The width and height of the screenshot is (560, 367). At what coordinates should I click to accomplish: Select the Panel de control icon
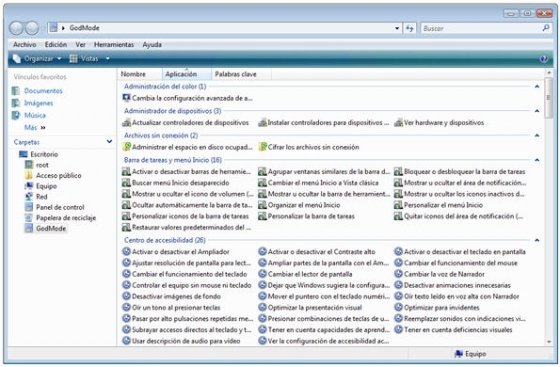tap(29, 207)
